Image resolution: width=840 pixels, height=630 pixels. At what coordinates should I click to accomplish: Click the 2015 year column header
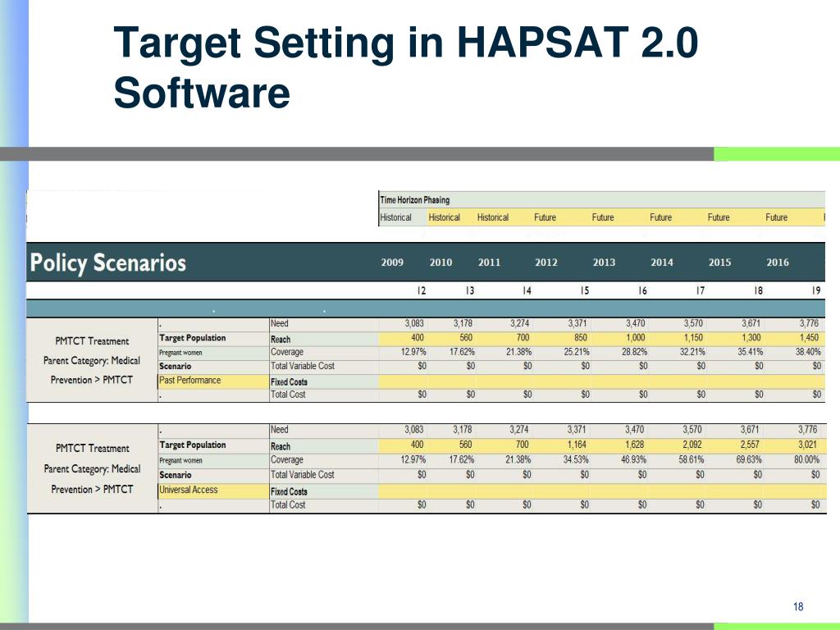coord(719,262)
